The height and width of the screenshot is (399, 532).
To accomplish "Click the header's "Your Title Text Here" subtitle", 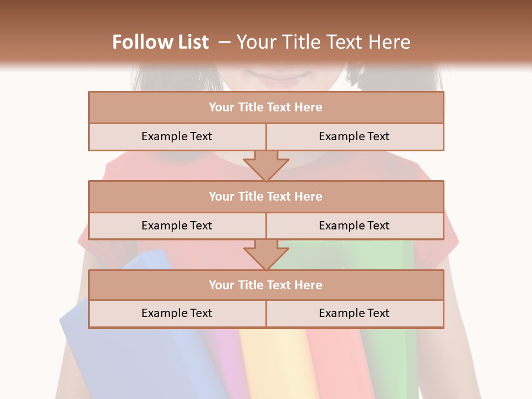I will [x=323, y=42].
